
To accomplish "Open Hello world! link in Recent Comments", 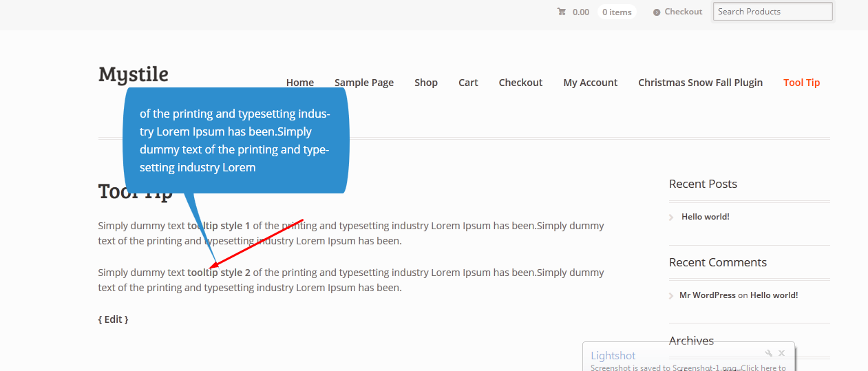I will pyautogui.click(x=774, y=295).
